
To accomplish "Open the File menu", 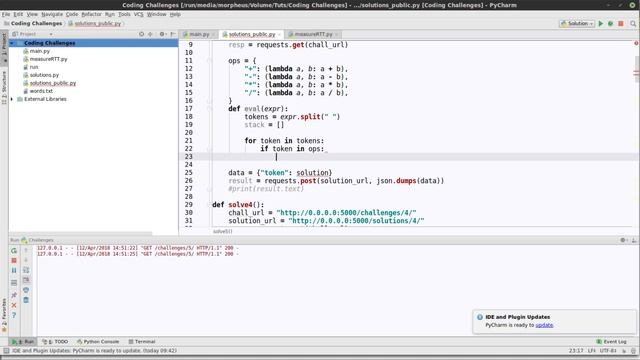I will (6, 14).
